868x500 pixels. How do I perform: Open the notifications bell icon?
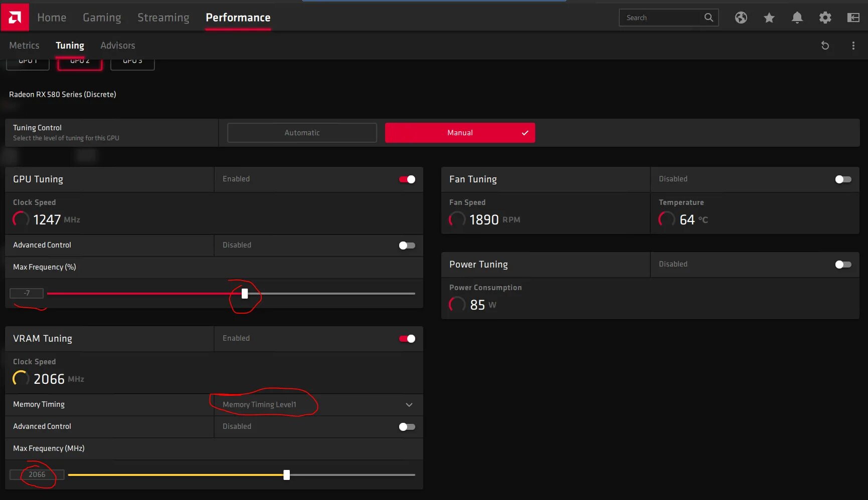click(x=797, y=18)
